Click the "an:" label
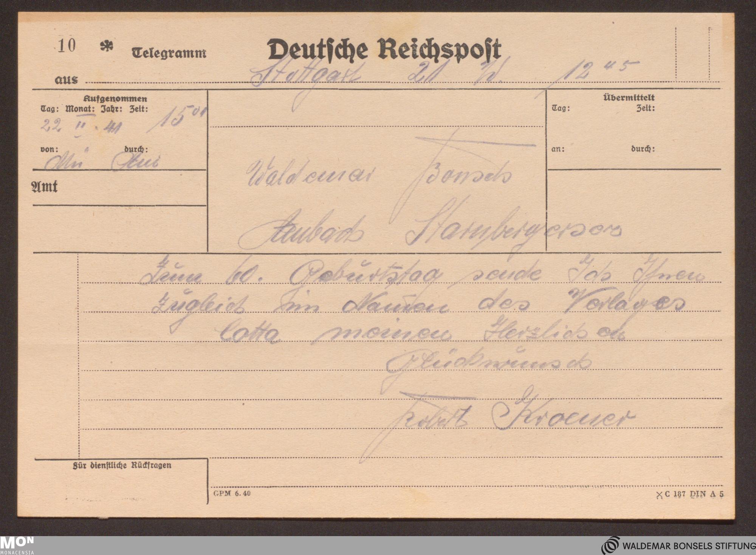The image size is (756, 555). tap(558, 149)
